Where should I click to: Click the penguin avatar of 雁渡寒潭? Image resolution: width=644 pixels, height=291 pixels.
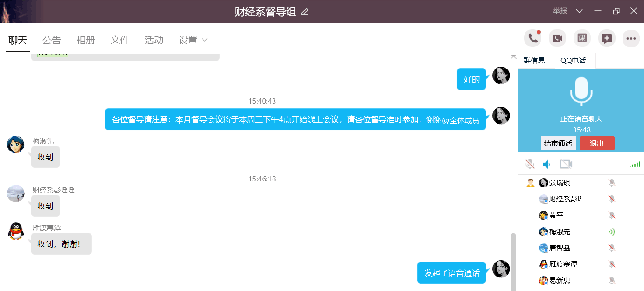(16, 231)
